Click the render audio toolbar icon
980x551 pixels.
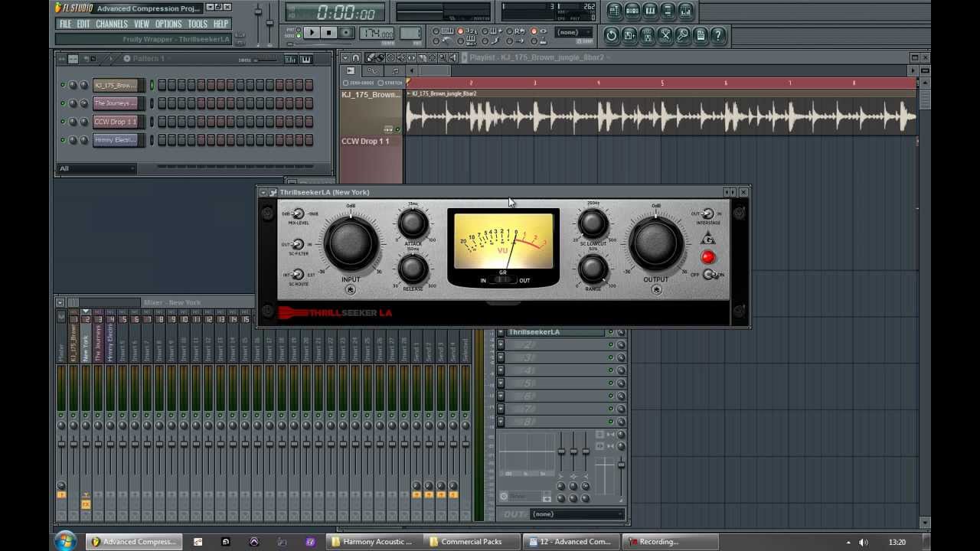pos(647,35)
